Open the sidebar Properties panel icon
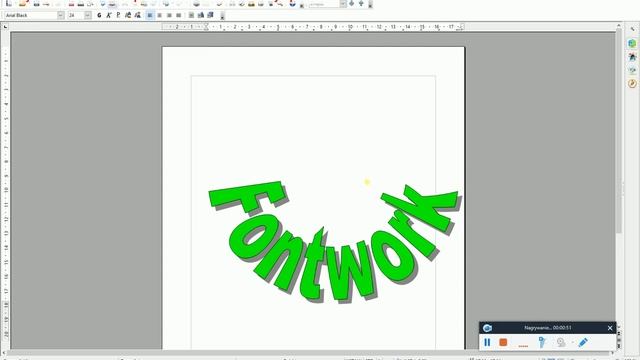 coord(632,43)
